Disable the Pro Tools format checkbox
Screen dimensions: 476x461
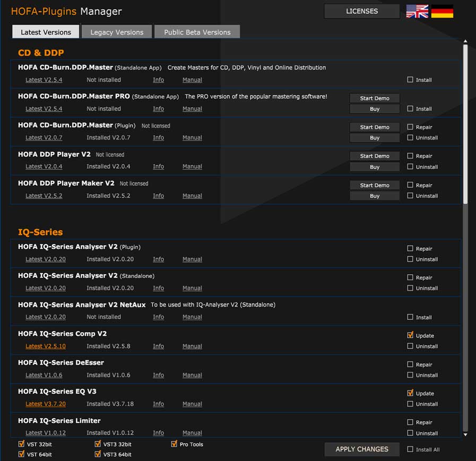[x=174, y=444]
